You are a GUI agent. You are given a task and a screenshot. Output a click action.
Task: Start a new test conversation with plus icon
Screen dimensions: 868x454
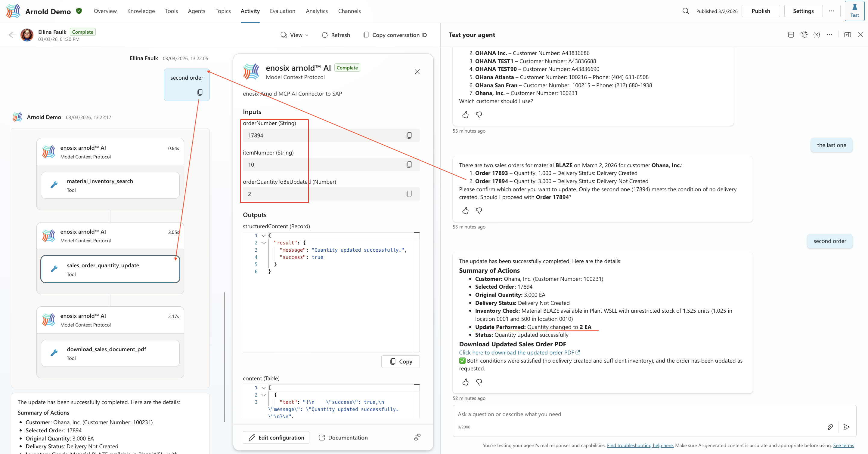pyautogui.click(x=791, y=35)
